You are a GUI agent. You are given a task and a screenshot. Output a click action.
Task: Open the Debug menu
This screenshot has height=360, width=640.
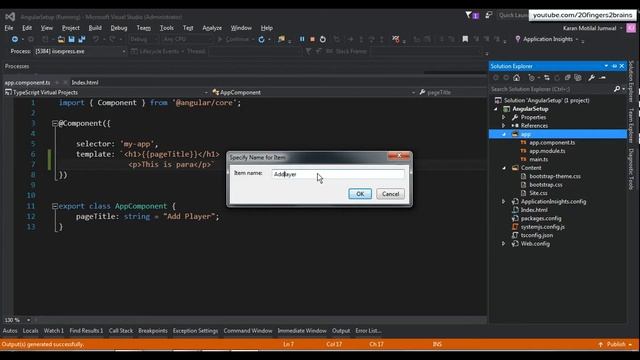[119, 28]
